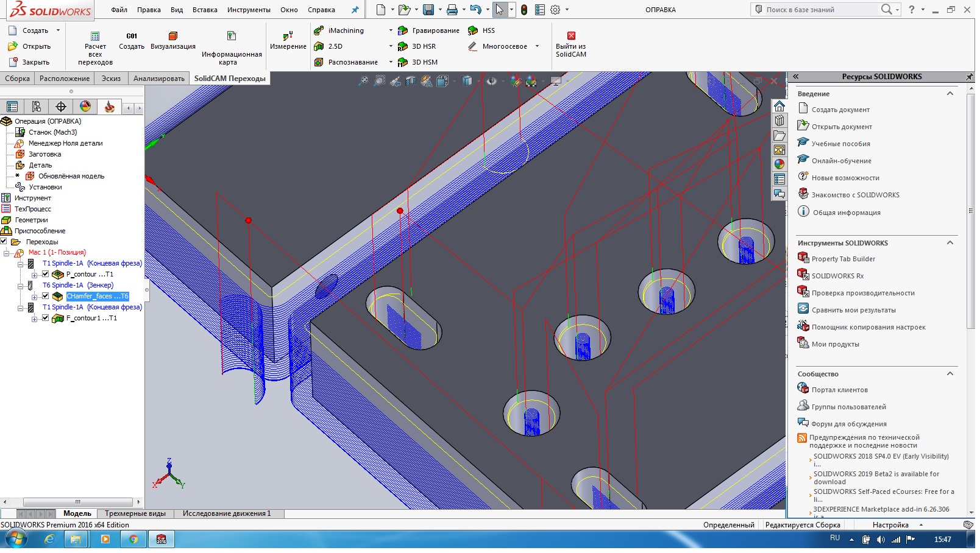
Task: Collapse the Сообщество section chevron
Action: point(950,374)
